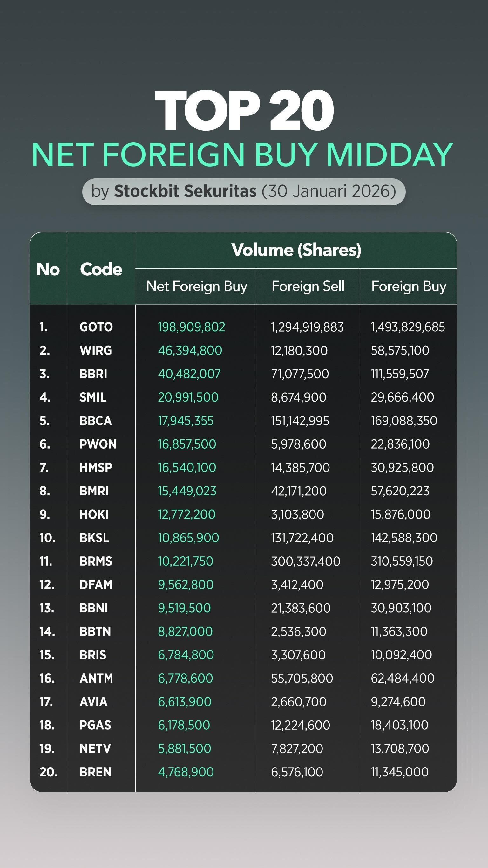Click the No column header
Viewport: 488px width, 868px height.
click(x=48, y=269)
